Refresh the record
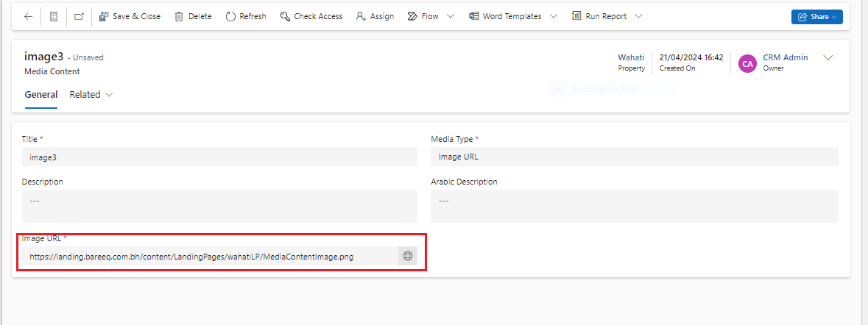The image size is (868, 325). (x=246, y=16)
